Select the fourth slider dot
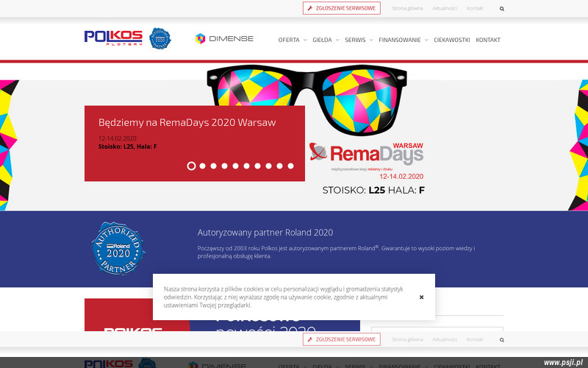Viewport: 588px width, 368px height. point(225,166)
